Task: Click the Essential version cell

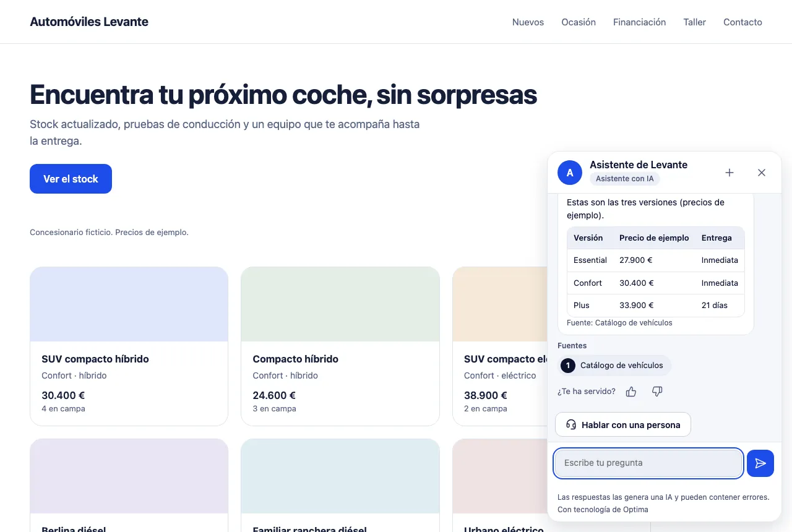Action: tap(590, 260)
